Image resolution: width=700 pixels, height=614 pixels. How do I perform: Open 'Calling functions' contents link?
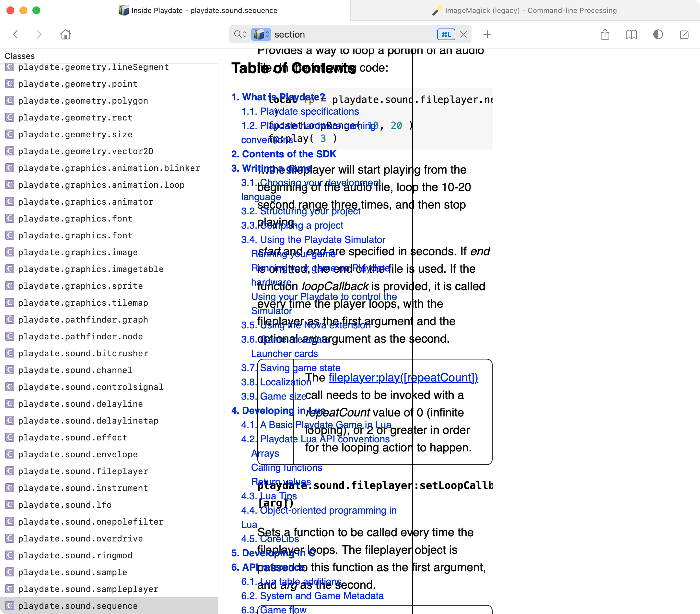pyautogui.click(x=287, y=468)
